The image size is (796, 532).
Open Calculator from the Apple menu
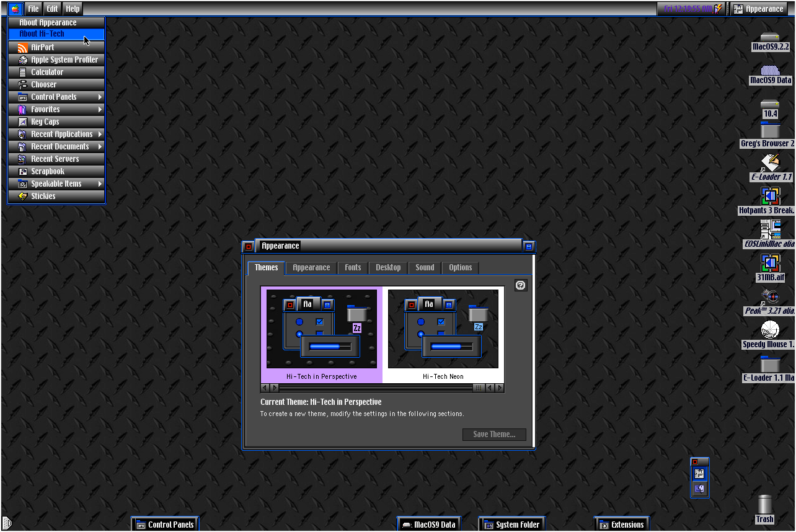point(56,72)
